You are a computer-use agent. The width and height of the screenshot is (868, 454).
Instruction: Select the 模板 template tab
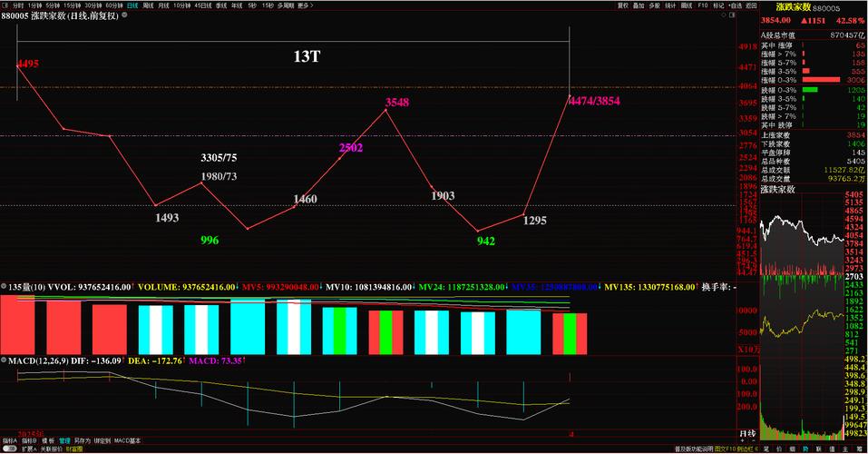pyautogui.click(x=48, y=440)
